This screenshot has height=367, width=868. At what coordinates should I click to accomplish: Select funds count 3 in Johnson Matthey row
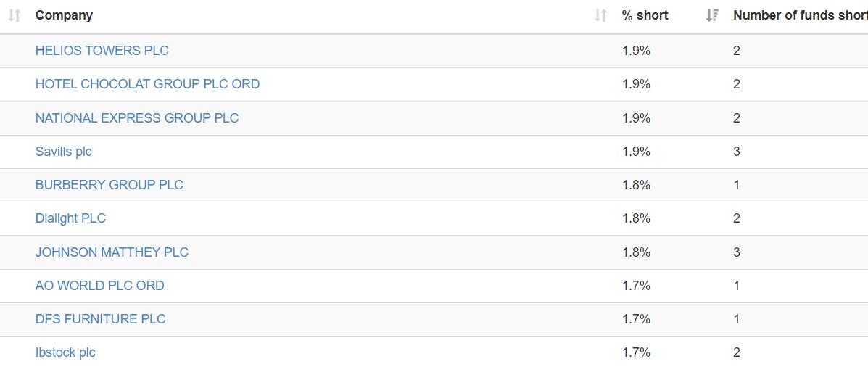click(x=736, y=252)
